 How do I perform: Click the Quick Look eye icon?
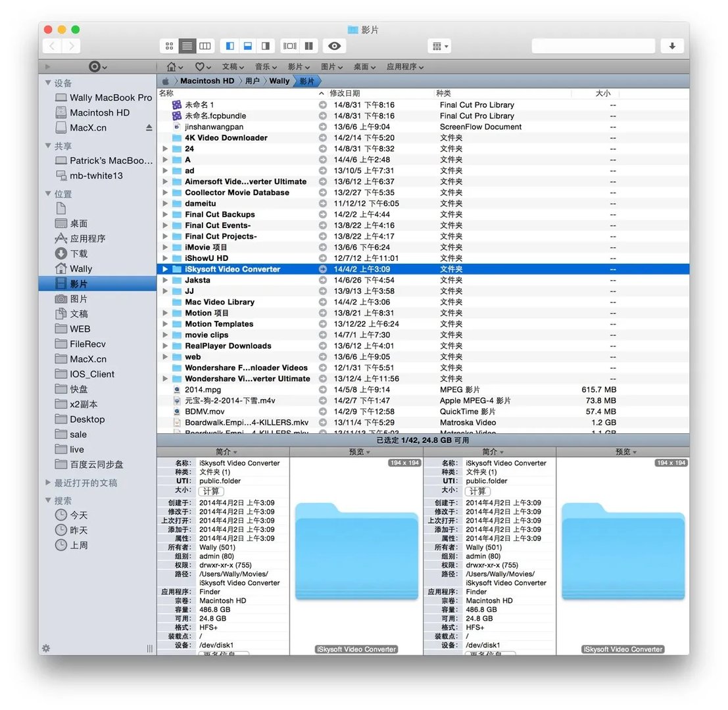point(335,46)
